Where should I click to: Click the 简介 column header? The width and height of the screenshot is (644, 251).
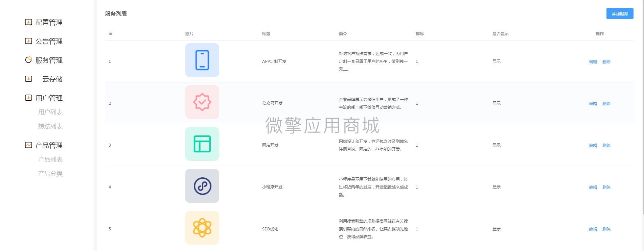343,33
